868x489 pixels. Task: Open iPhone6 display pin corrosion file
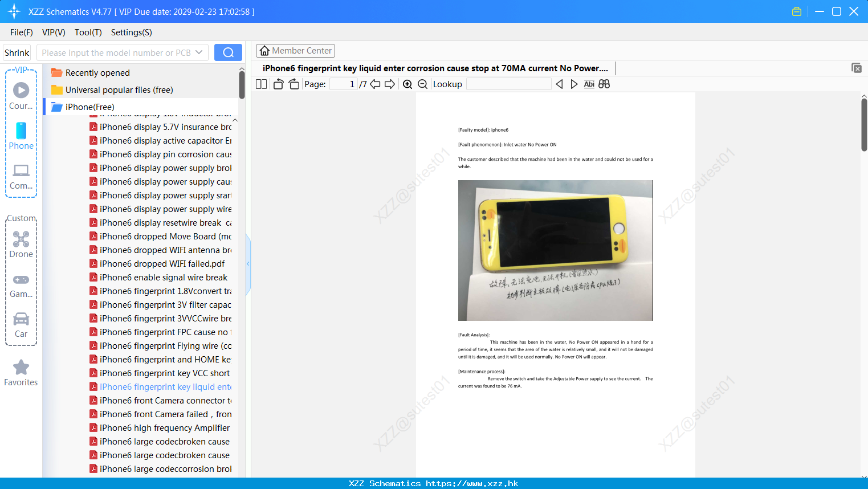pos(161,154)
